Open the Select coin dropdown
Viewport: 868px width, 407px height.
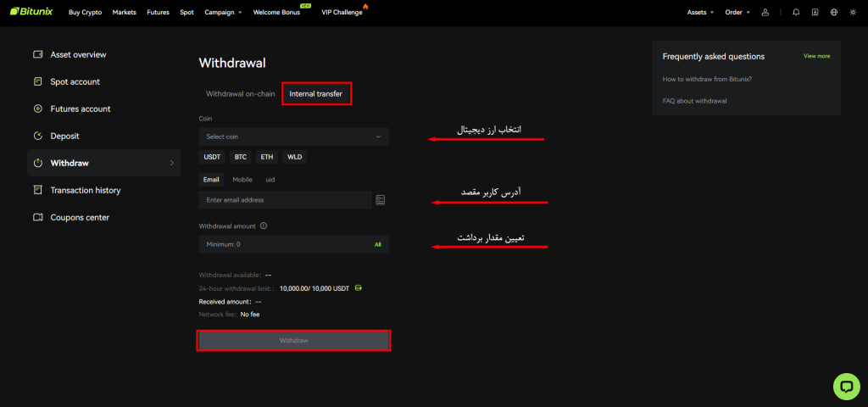point(294,137)
